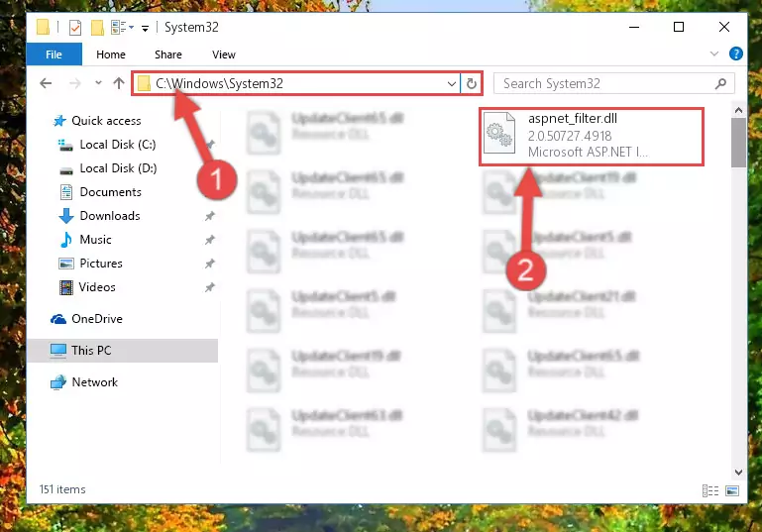This screenshot has height=532, width=762.
Task: Click the pin icon beside Downloads
Action: click(209, 216)
